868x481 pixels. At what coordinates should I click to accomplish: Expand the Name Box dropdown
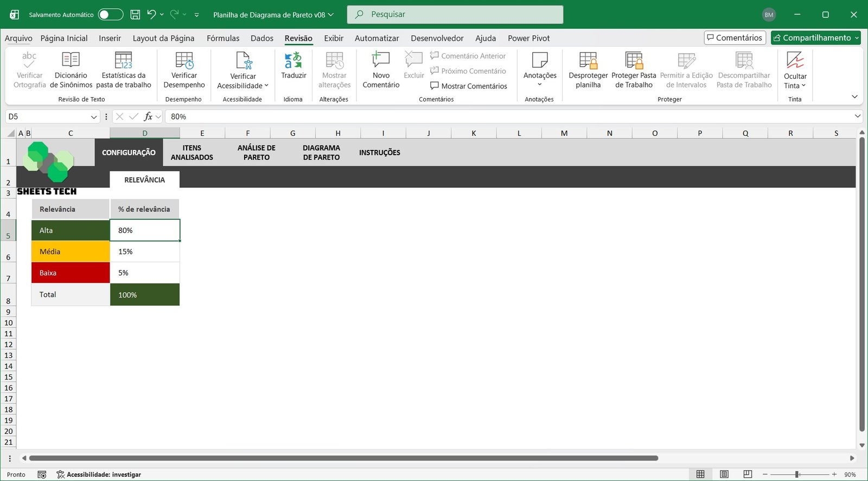click(x=94, y=117)
